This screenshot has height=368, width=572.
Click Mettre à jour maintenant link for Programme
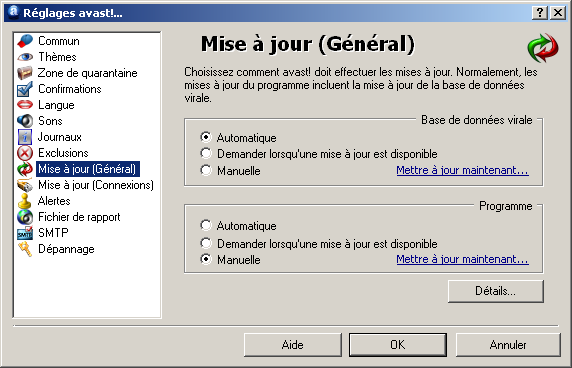pyautogui.click(x=462, y=259)
